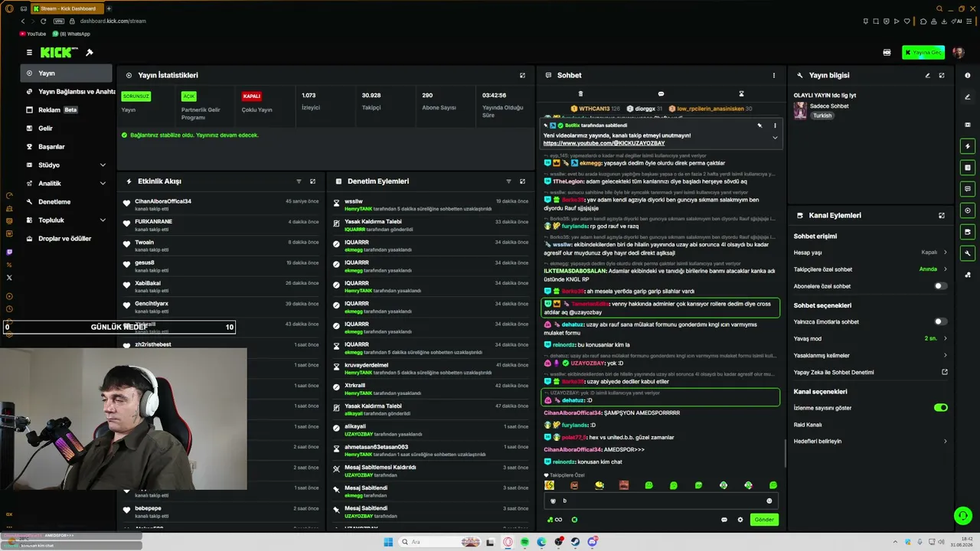980x551 pixels.
Task: Toggle Yalnızca Emotlarla sohbet switch
Action: (x=941, y=322)
